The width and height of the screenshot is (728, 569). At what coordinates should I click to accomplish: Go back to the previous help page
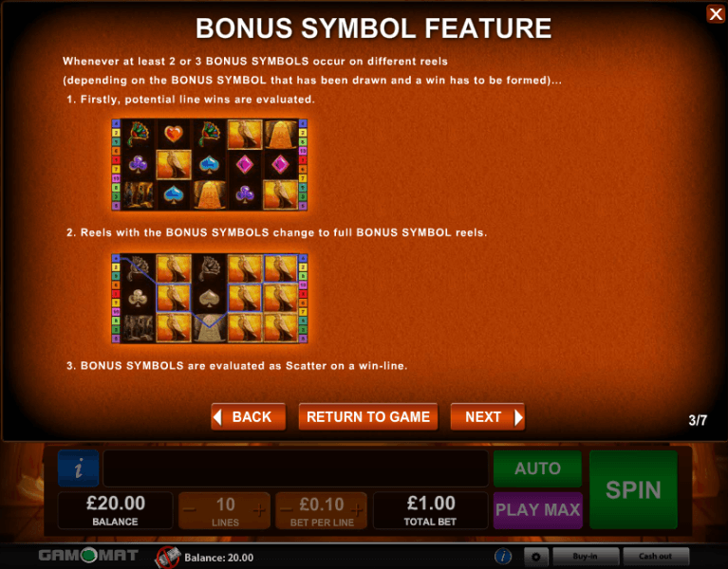point(249,417)
